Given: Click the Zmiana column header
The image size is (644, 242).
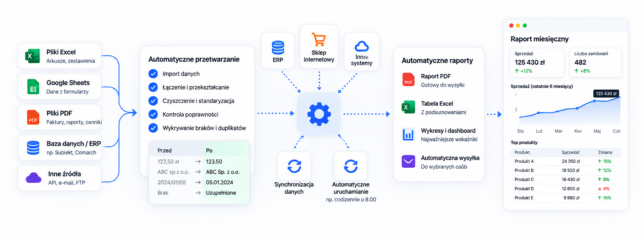Looking at the screenshot, I should click(605, 153).
